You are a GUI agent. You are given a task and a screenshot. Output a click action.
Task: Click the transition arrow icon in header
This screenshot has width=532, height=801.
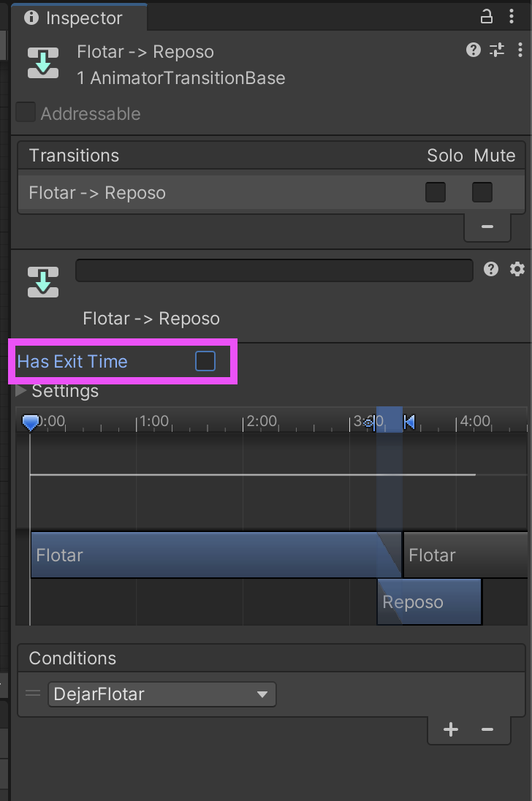click(x=43, y=63)
